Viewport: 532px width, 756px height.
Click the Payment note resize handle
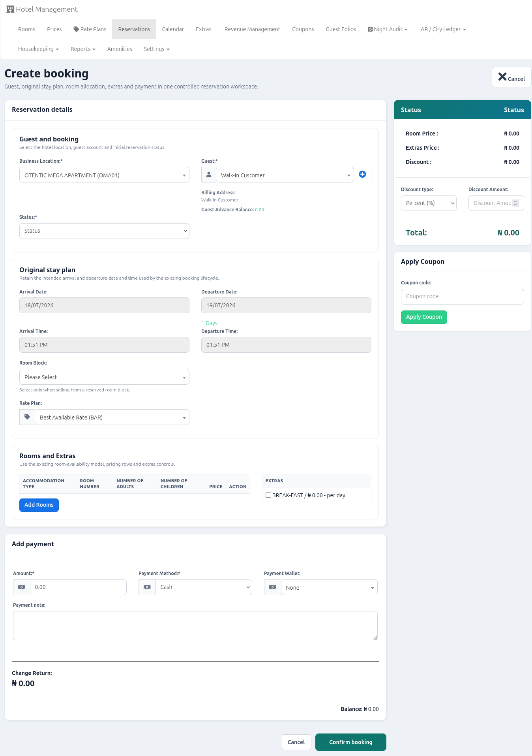click(375, 638)
